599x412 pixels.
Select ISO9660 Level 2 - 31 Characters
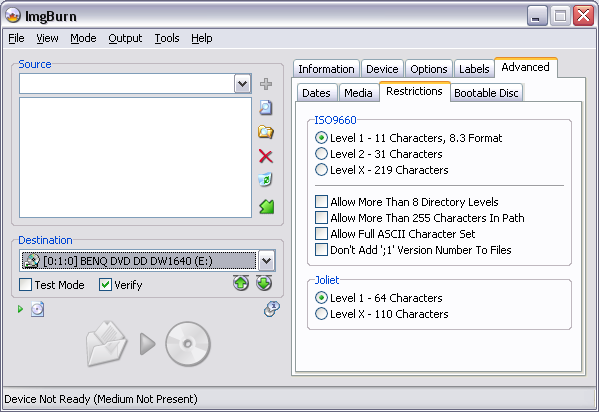click(321, 154)
